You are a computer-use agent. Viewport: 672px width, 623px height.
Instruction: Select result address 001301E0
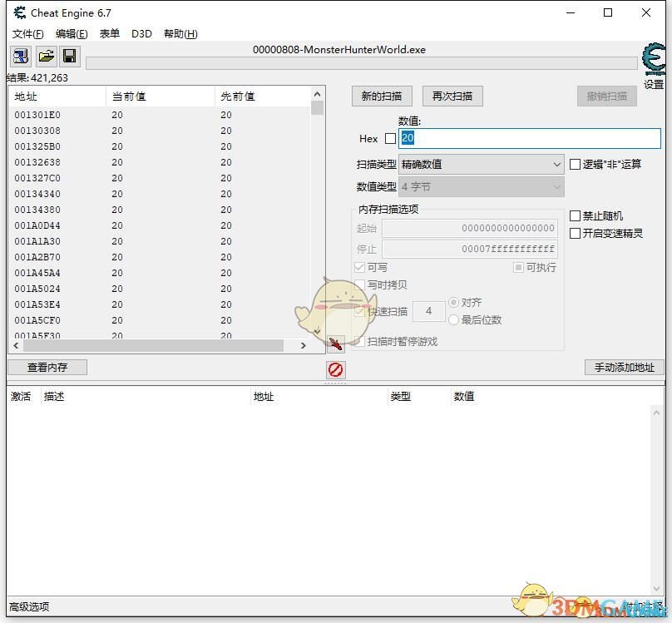click(x=37, y=115)
